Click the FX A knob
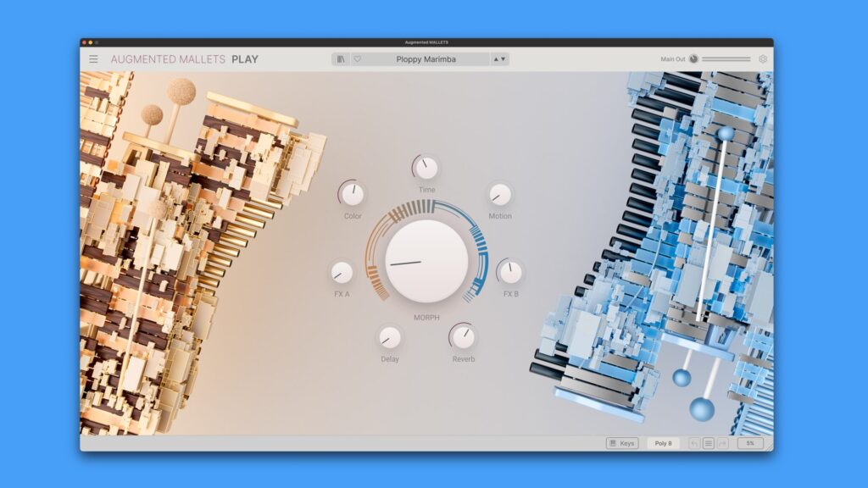Screen dimensions: 868x488 point(342,272)
